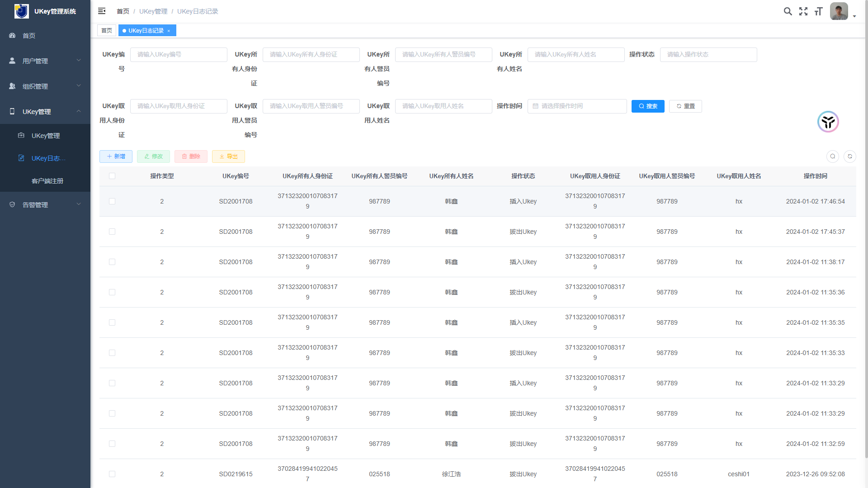Click the 导出 export button
868x488 pixels.
pyautogui.click(x=228, y=156)
